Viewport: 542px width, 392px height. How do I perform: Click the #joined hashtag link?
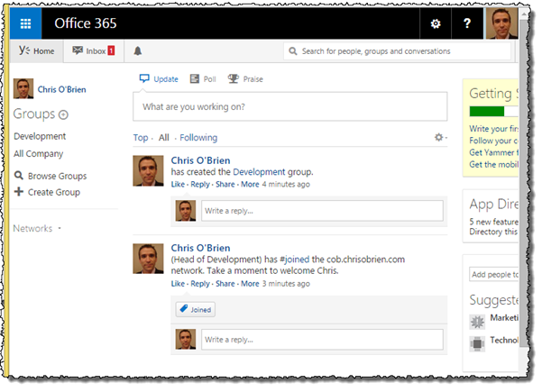(x=295, y=260)
